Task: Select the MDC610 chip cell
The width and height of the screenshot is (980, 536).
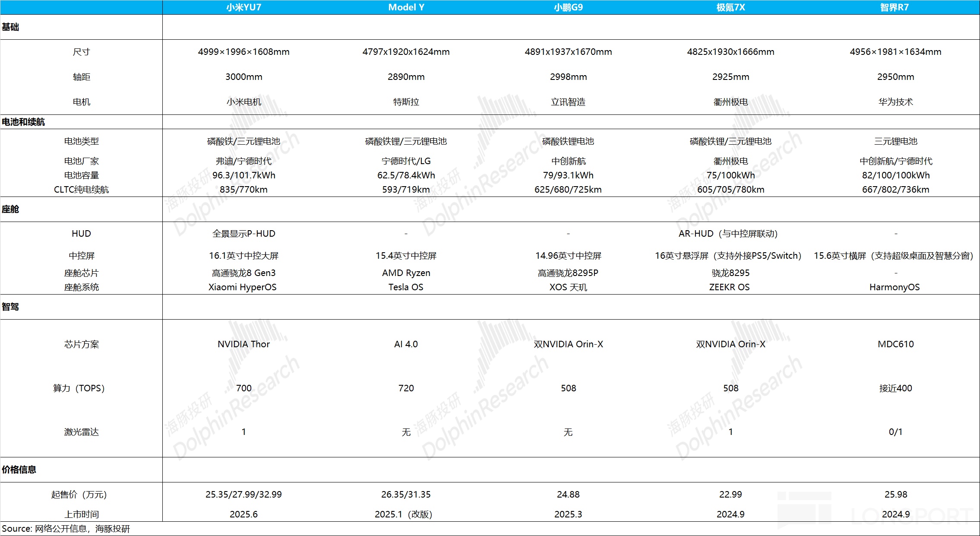Action: coord(895,344)
